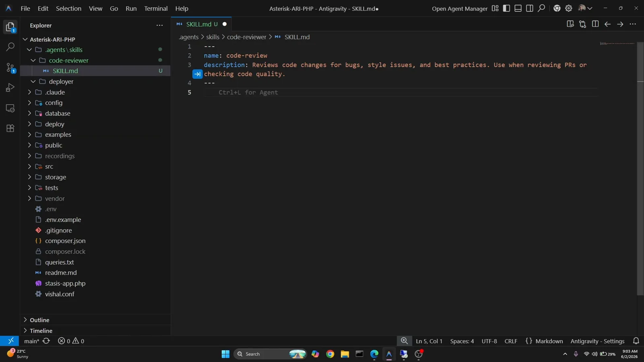Open Run and Debug view

coord(10,88)
